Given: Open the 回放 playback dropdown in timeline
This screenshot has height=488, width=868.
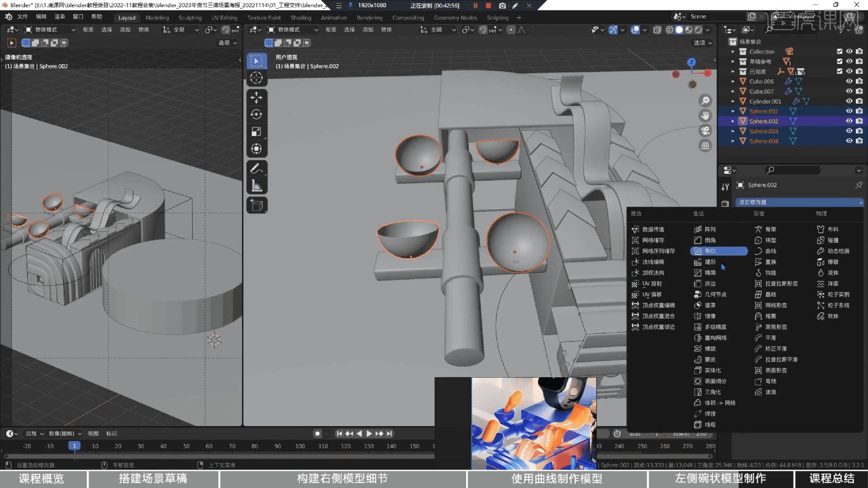Looking at the screenshot, I should click(x=34, y=434).
